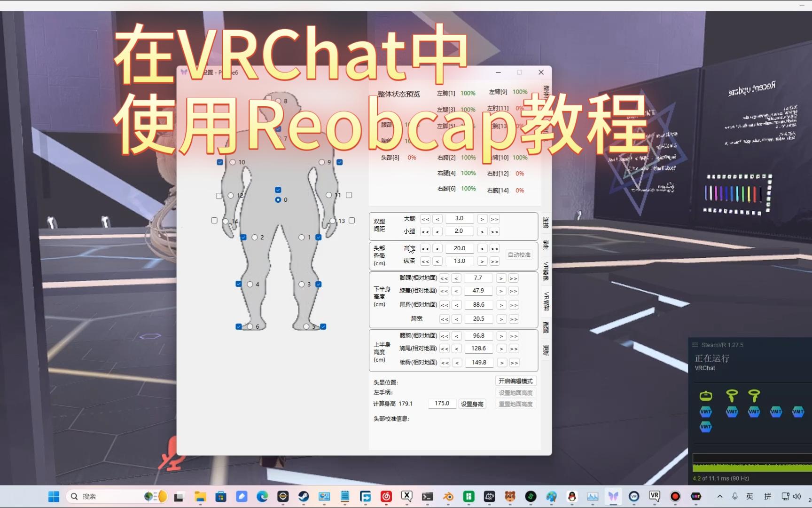Enable checkbox for sensor 14
812x508 pixels.
click(214, 220)
